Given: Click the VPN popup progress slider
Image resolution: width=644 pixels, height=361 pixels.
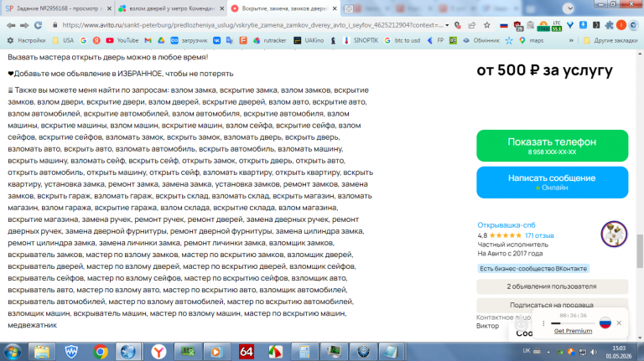Looking at the screenshot, I should [x=573, y=323].
